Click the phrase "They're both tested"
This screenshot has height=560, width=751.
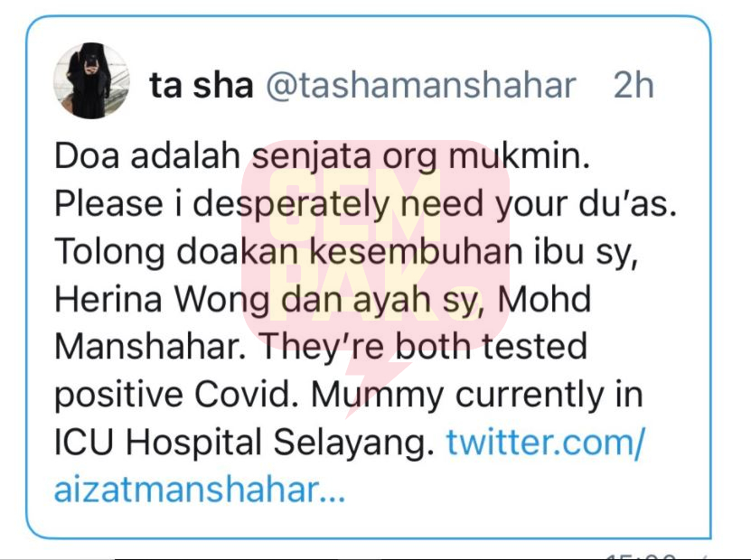[423, 347]
